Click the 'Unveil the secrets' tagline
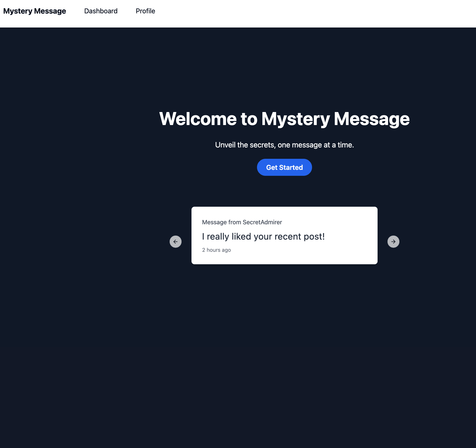 point(284,145)
